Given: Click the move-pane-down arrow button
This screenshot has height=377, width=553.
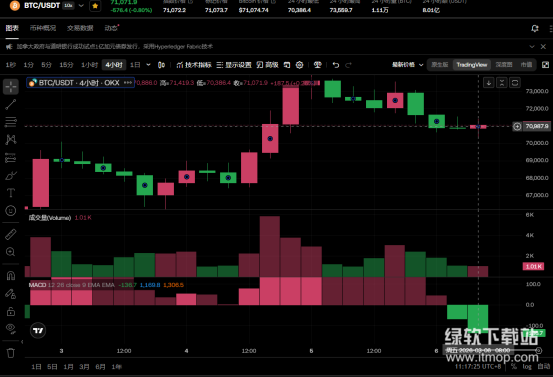Looking at the screenshot, I should point(488,83).
